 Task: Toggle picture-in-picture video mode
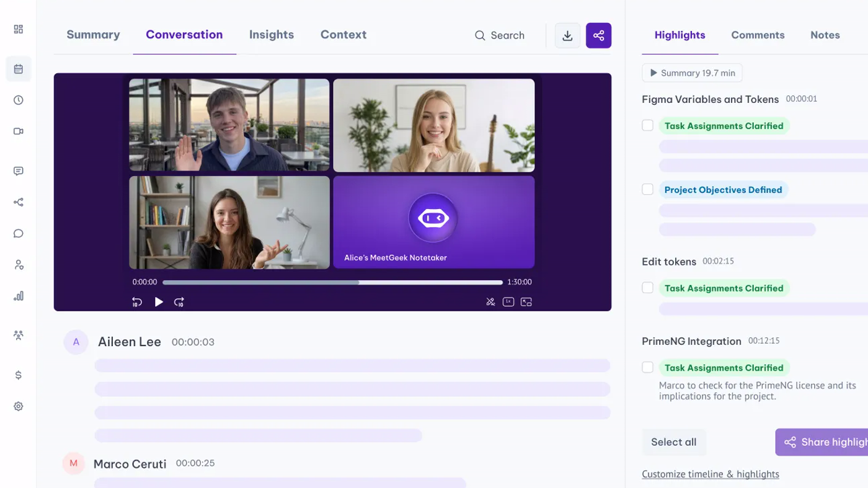526,302
